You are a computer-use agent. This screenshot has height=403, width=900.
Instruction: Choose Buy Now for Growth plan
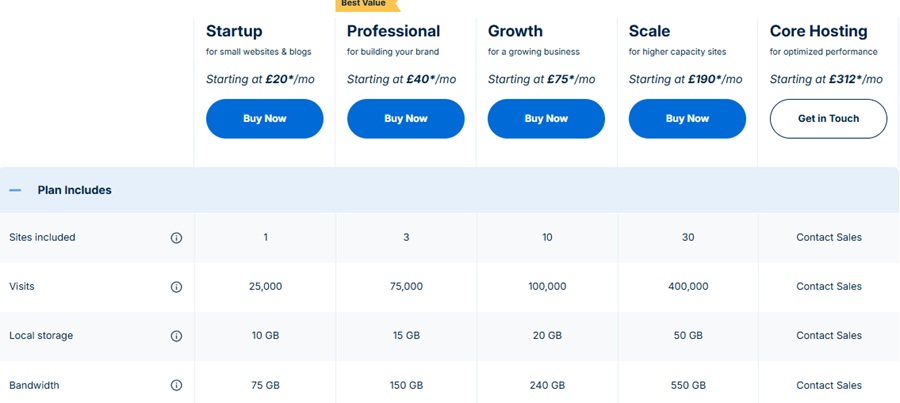pyautogui.click(x=546, y=119)
